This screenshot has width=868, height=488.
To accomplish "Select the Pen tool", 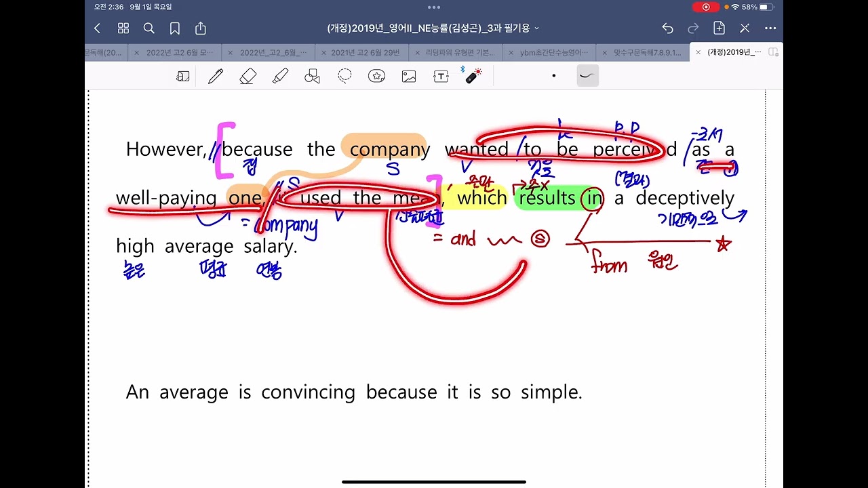I will pyautogui.click(x=216, y=77).
